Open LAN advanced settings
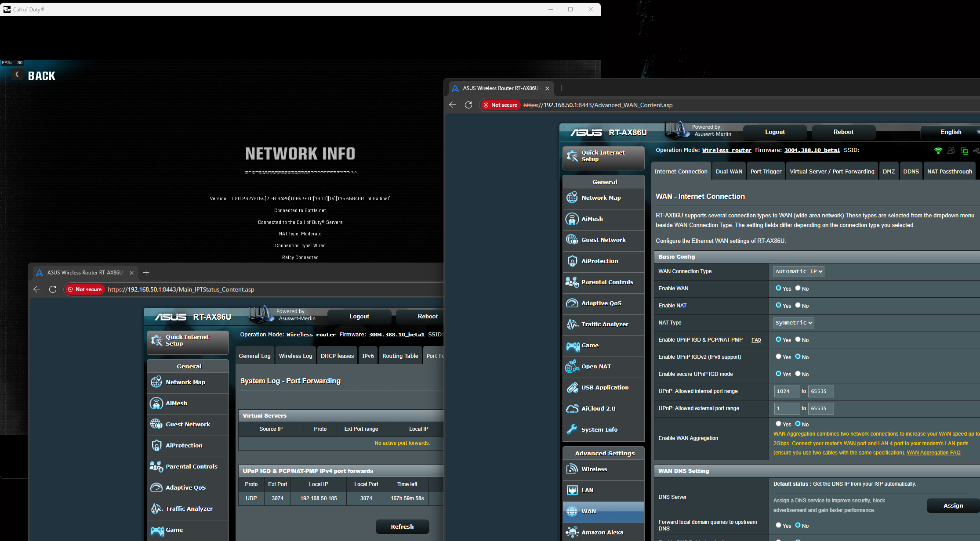Image resolution: width=980 pixels, height=541 pixels. 603,490
